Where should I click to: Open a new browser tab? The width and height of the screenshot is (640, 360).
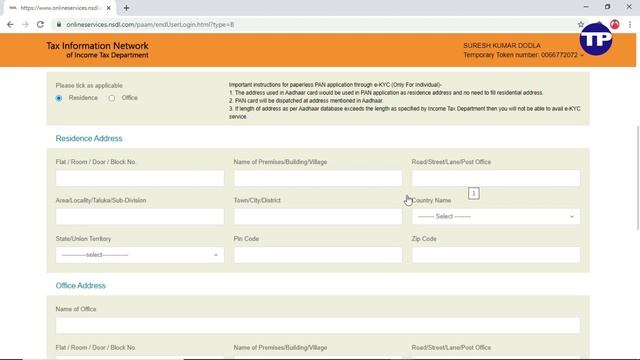point(127,8)
